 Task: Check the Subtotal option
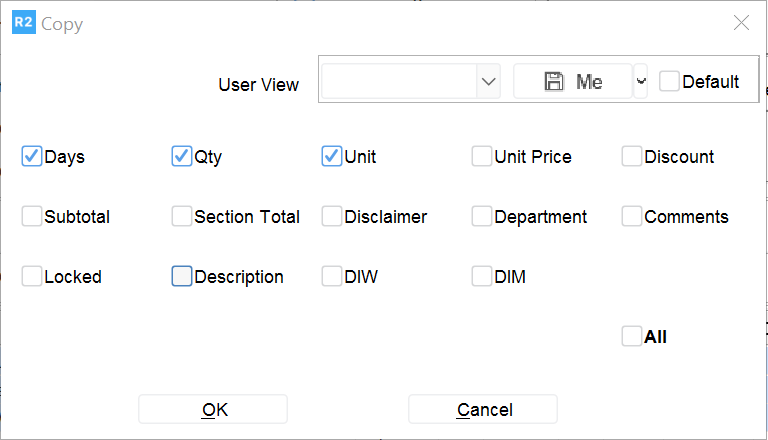31,216
